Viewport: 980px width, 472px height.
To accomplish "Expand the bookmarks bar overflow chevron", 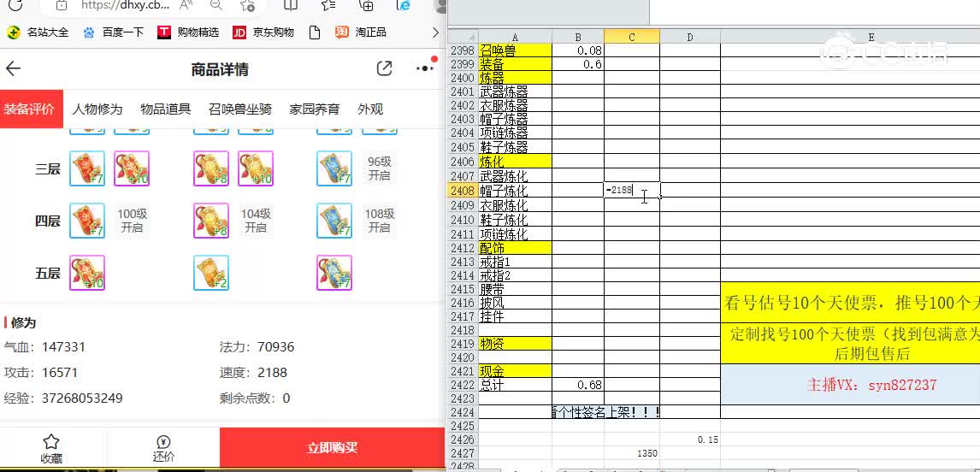I will tap(437, 32).
